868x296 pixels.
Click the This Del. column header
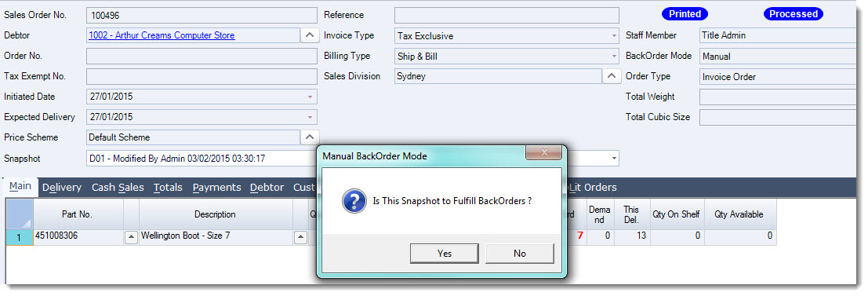tap(631, 214)
